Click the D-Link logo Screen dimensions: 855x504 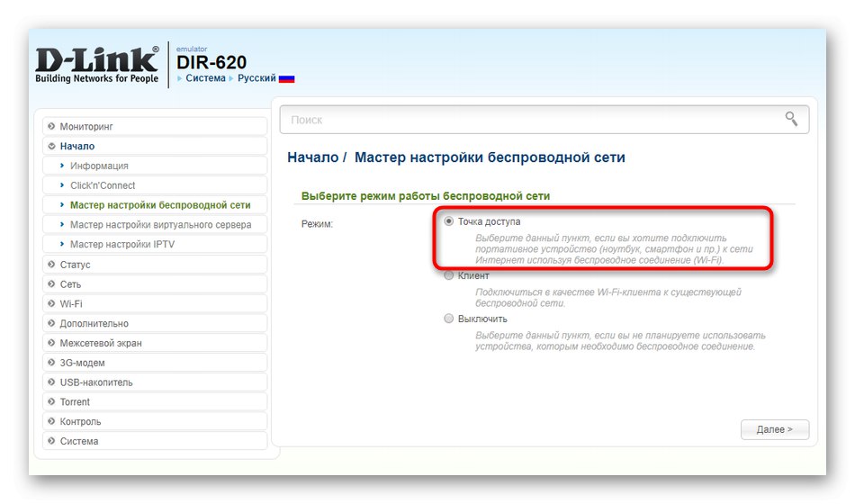97,65
